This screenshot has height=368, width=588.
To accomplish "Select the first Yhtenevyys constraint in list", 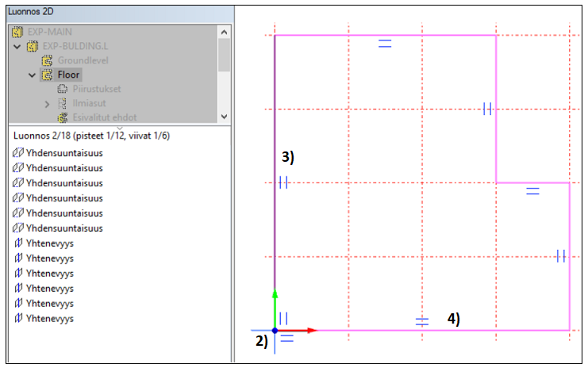I will click(49, 243).
